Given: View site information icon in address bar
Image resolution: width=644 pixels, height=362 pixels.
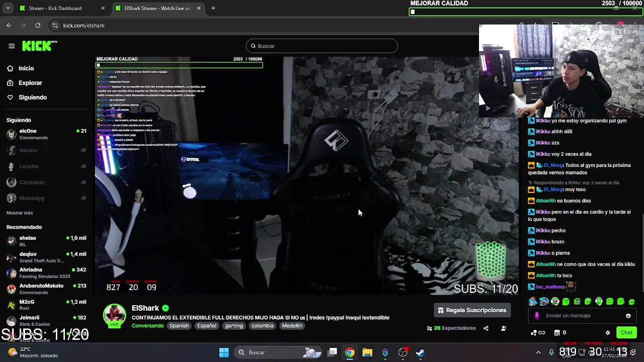Looking at the screenshot, I should coord(55,25).
